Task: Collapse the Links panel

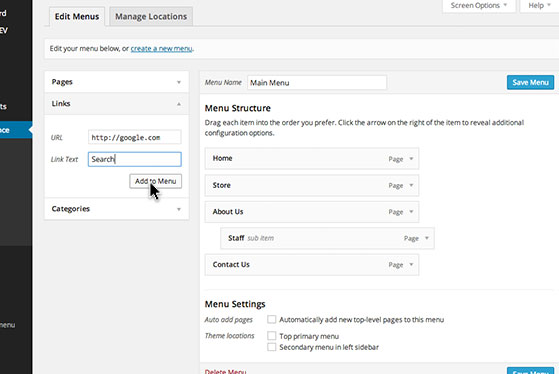Action: click(117, 104)
